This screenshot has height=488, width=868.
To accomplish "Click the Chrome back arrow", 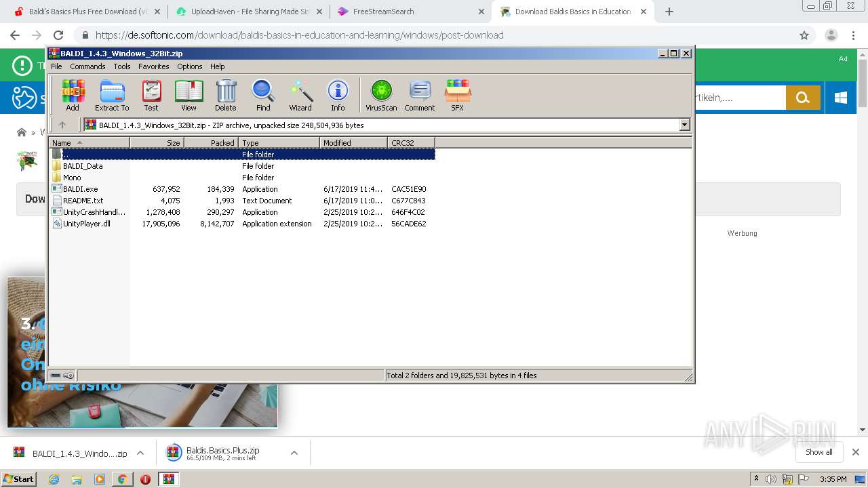I will 14,35.
